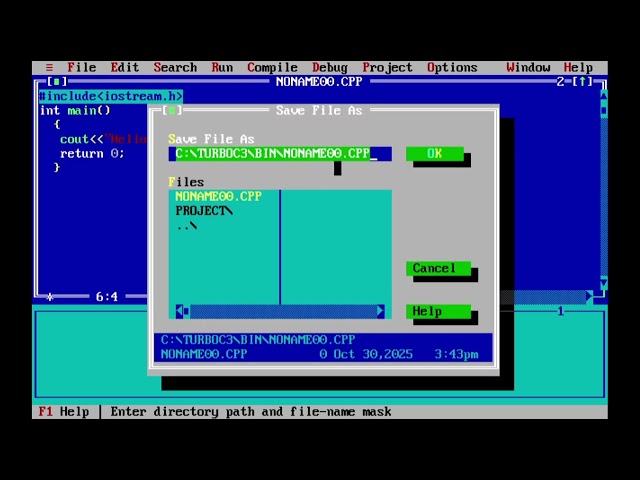Screen dimensions: 640x480
Task: Open the Search menu
Action: (x=175, y=67)
